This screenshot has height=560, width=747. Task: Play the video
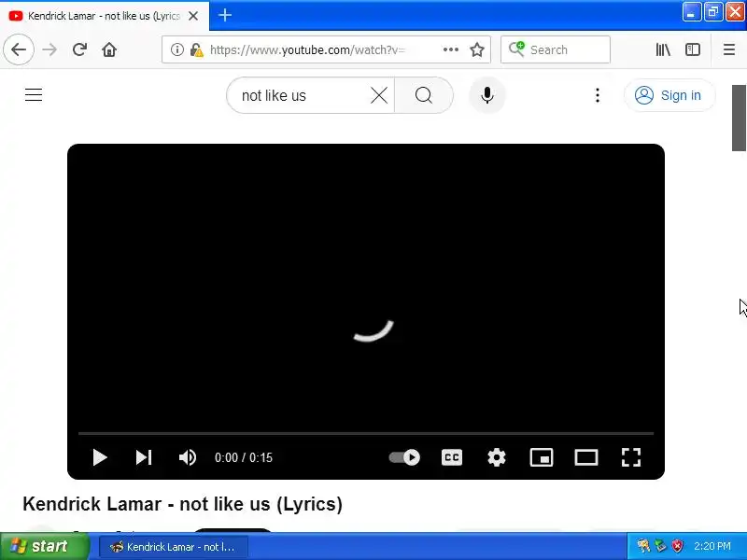(100, 457)
